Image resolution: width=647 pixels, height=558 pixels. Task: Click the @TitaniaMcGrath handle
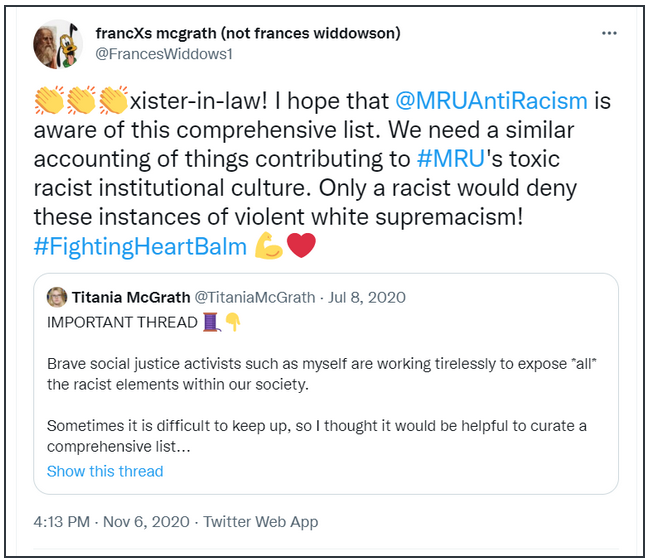tap(255, 297)
